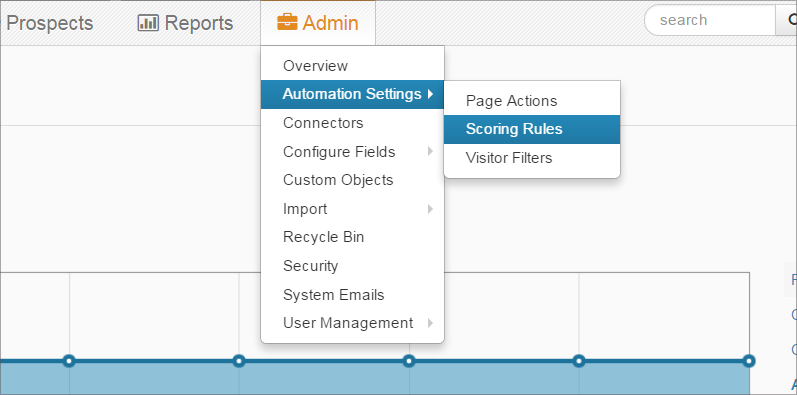797x395 pixels.
Task: Select User Management menu entry
Action: [x=352, y=323]
